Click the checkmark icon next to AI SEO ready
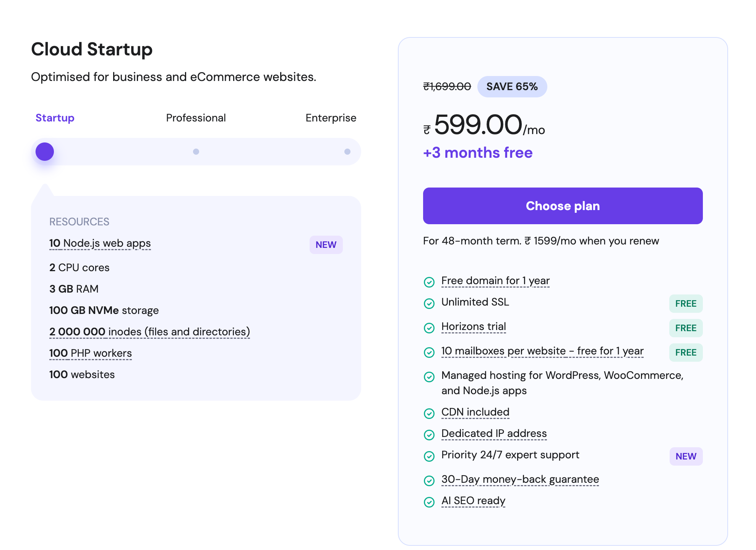This screenshot has width=756, height=550. [x=429, y=502]
